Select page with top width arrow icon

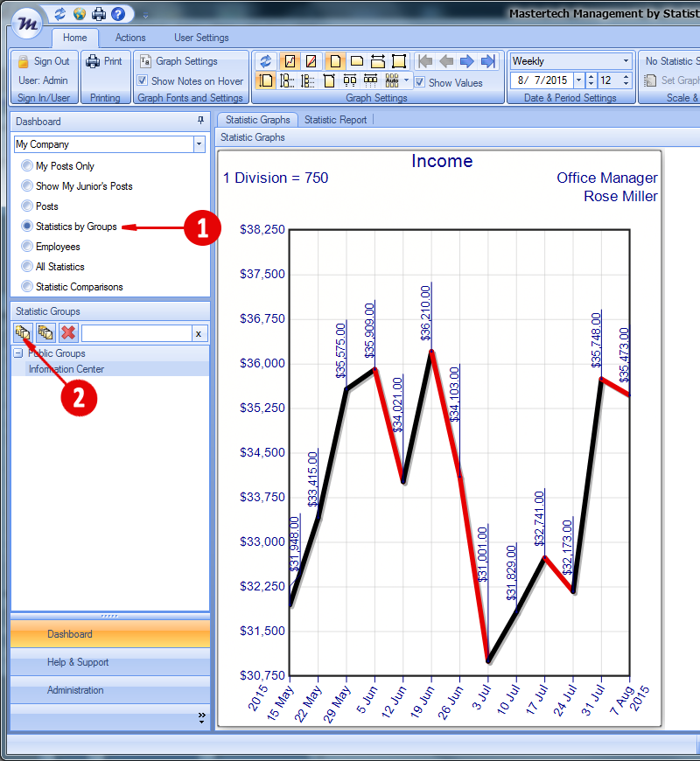pyautogui.click(x=329, y=80)
